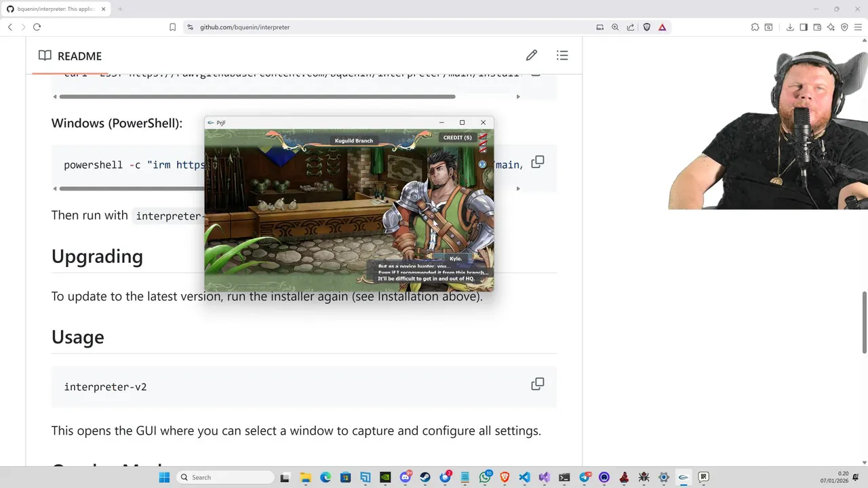Viewport: 868px width, 488px height.
Task: Click right arrow of curl code scrollbar
Action: click(518, 96)
